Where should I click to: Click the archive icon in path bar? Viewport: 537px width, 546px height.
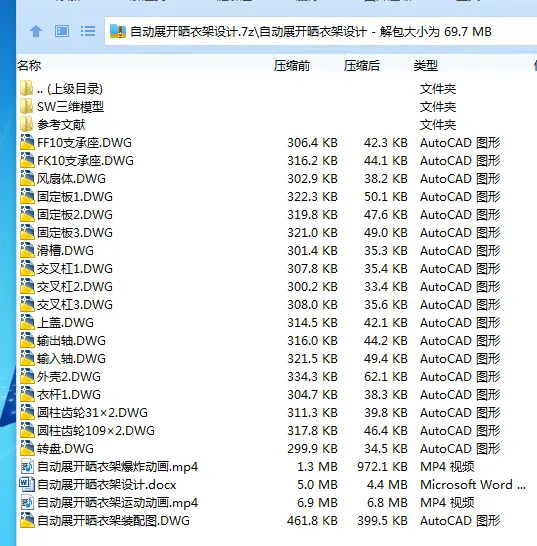(x=118, y=31)
